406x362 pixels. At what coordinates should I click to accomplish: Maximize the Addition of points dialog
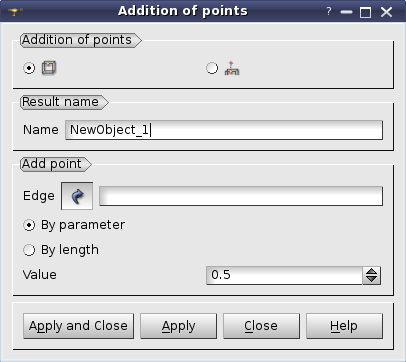coord(365,12)
